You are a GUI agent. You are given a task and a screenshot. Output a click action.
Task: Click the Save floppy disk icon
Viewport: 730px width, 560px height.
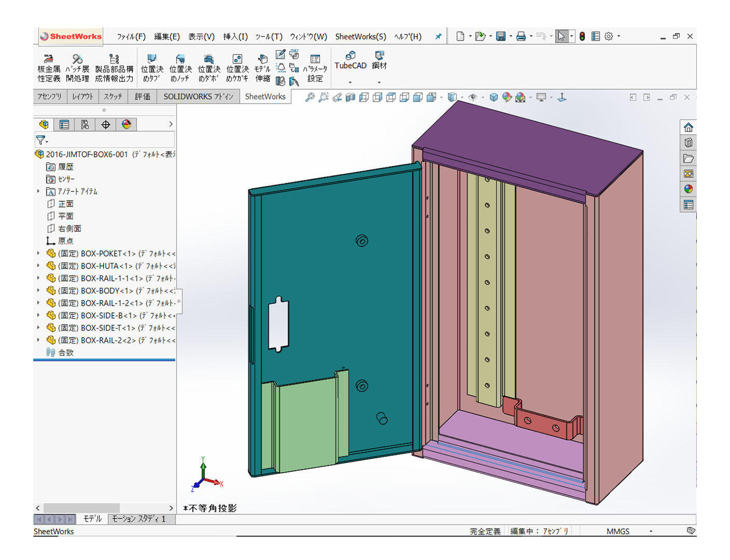[501, 36]
